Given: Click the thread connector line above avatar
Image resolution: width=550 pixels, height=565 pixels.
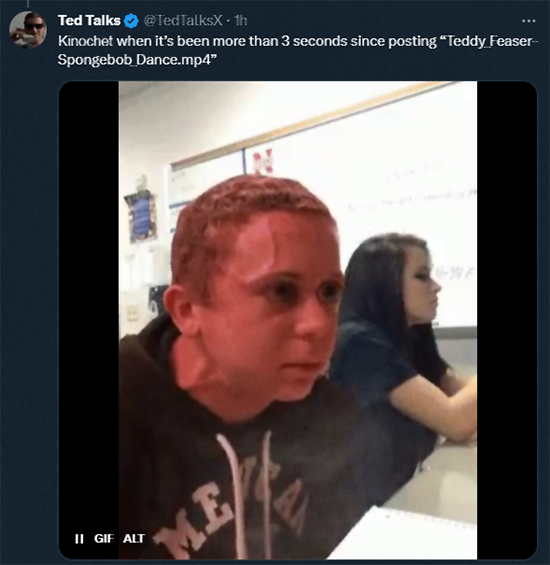Looking at the screenshot, I should click(x=28, y=4).
